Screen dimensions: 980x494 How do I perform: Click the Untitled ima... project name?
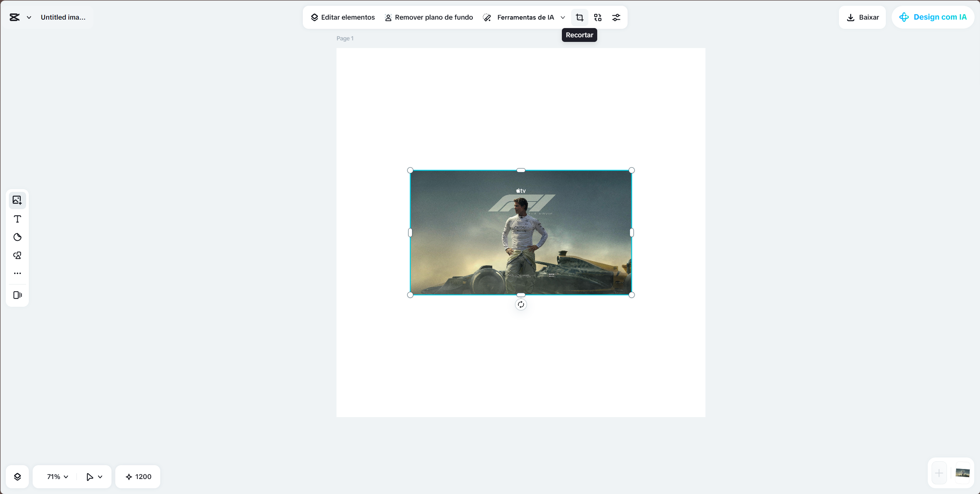63,17
